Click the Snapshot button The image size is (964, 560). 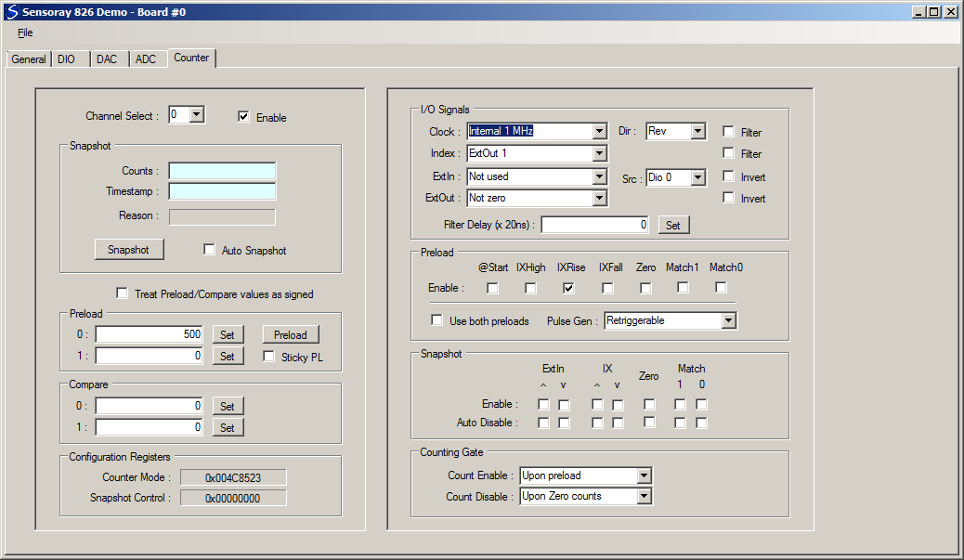129,250
